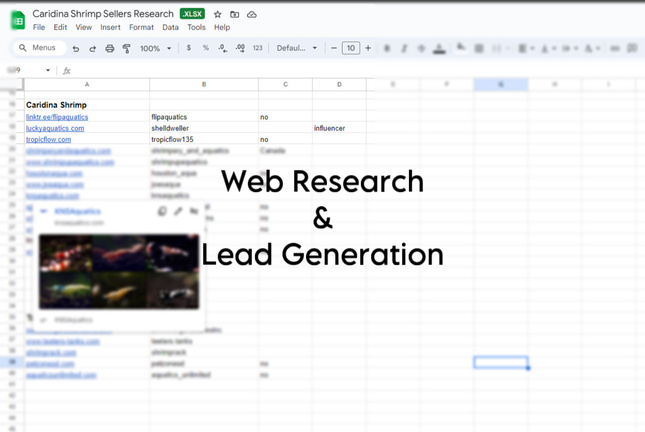
Task: Open the name box dropdown arrow
Action: pos(48,70)
